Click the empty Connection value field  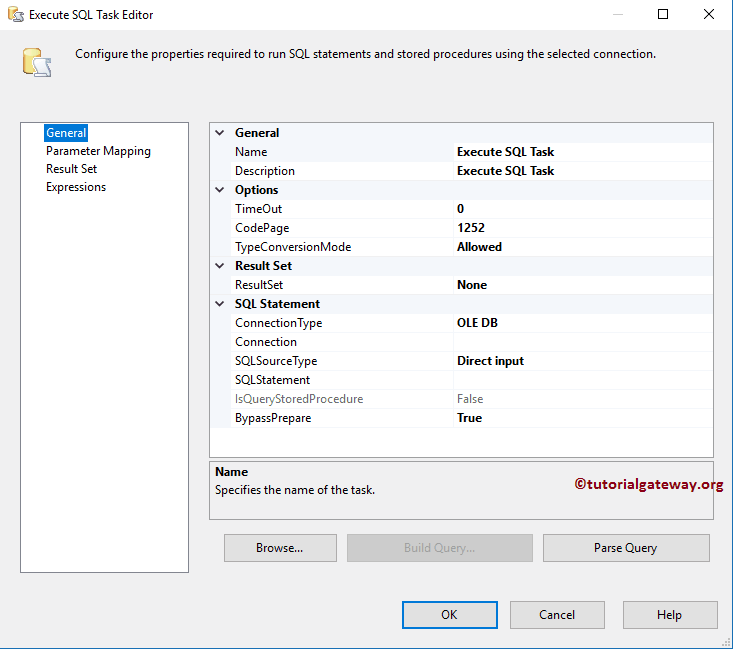[x=583, y=342]
